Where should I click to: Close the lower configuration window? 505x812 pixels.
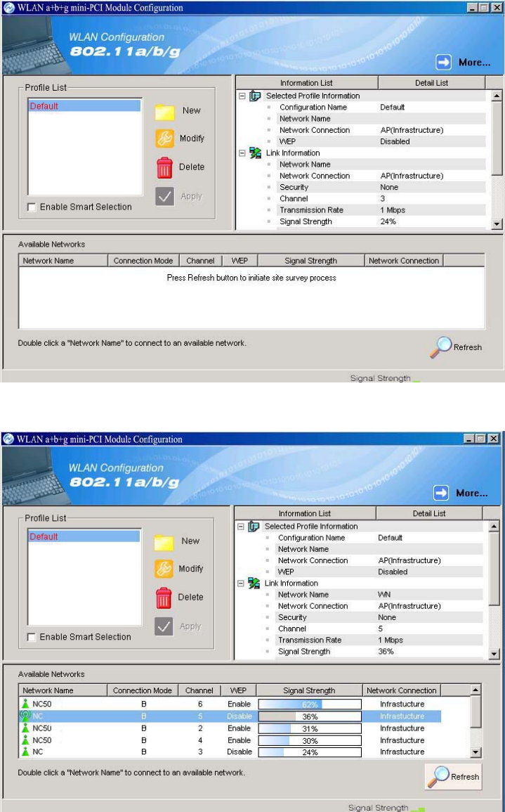click(x=494, y=439)
